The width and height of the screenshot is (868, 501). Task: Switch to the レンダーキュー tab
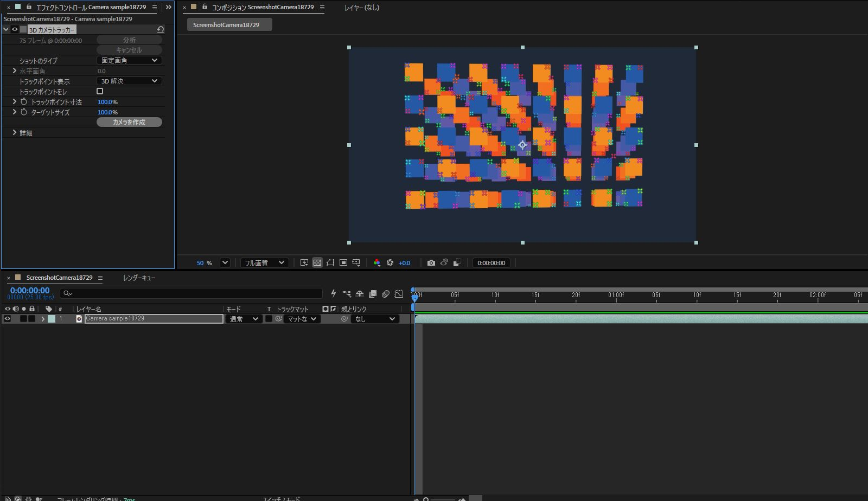point(139,278)
